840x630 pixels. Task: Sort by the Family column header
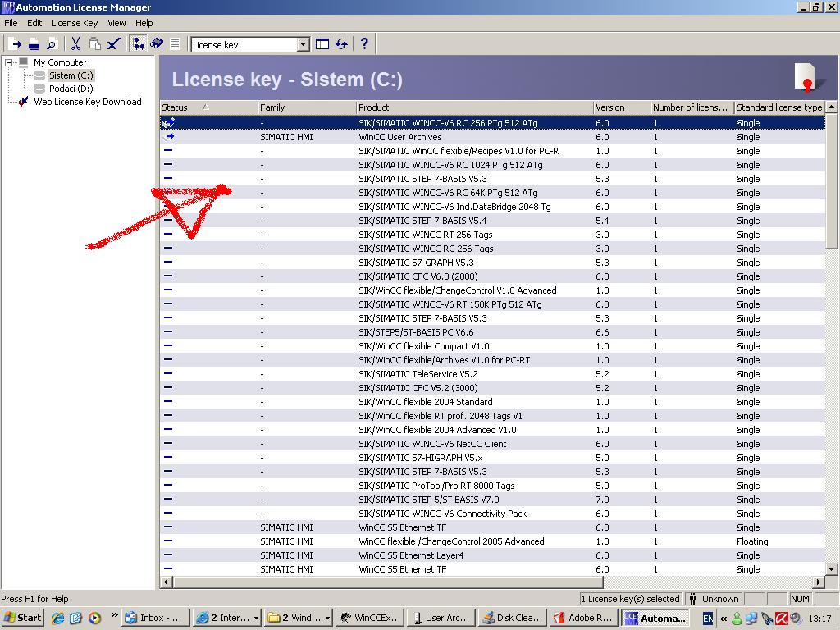pyautogui.click(x=307, y=107)
